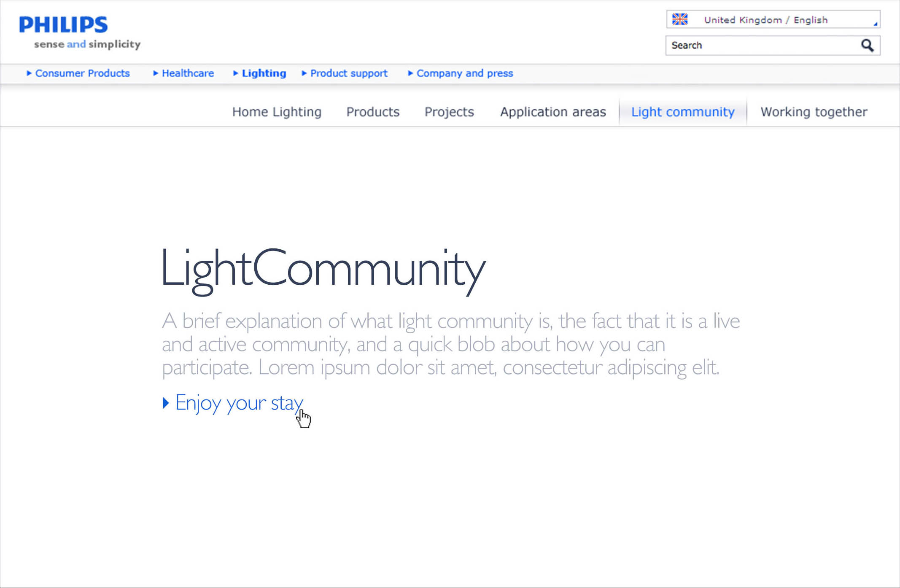
Task: Open the Projects tab
Action: pos(449,112)
